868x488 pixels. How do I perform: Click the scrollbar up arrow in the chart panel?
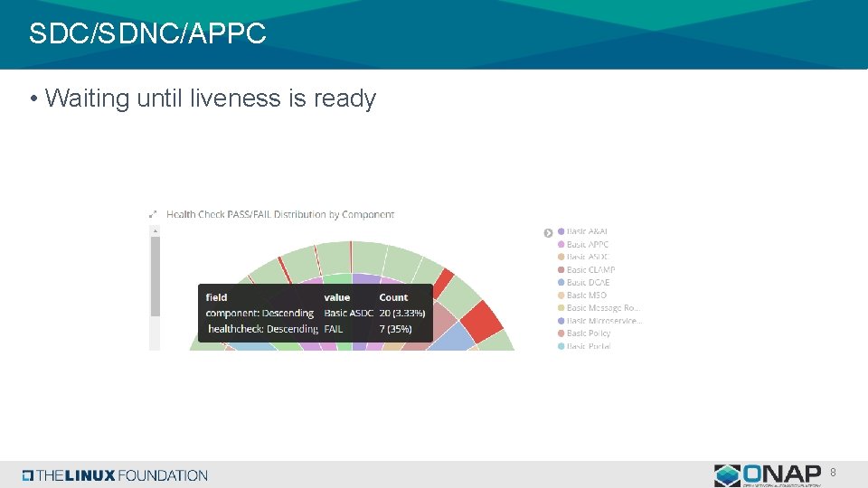tap(155, 230)
